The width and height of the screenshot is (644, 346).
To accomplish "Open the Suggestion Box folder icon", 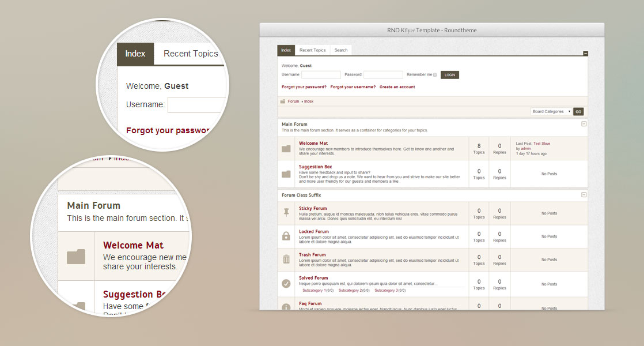I will (x=286, y=174).
